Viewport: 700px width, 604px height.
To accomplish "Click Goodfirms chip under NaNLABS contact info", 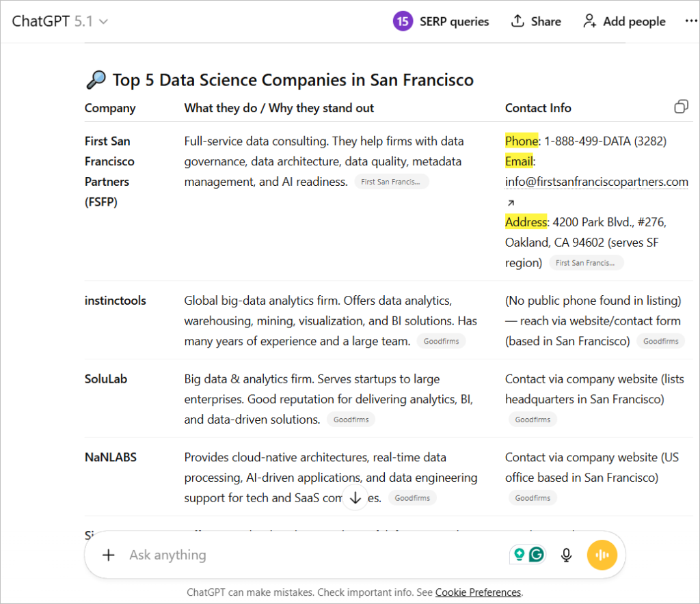I will tap(533, 498).
